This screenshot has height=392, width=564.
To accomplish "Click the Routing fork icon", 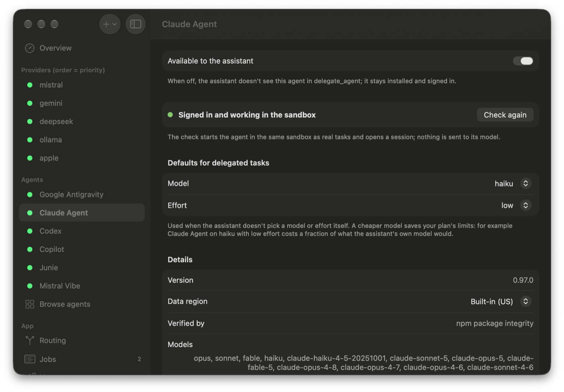I will click(x=30, y=340).
